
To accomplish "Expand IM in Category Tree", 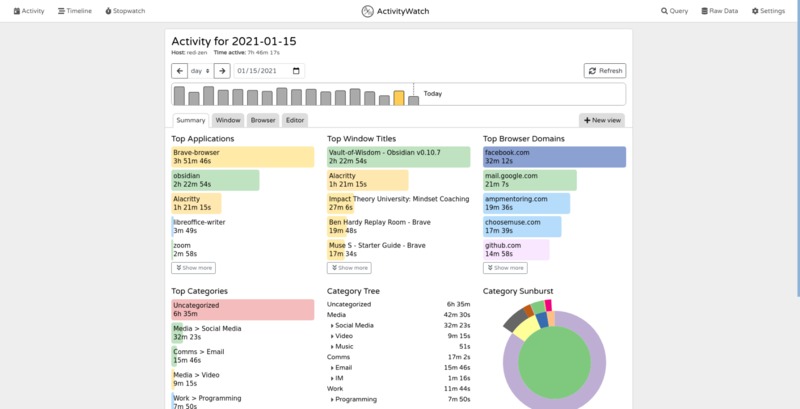I will [338, 378].
